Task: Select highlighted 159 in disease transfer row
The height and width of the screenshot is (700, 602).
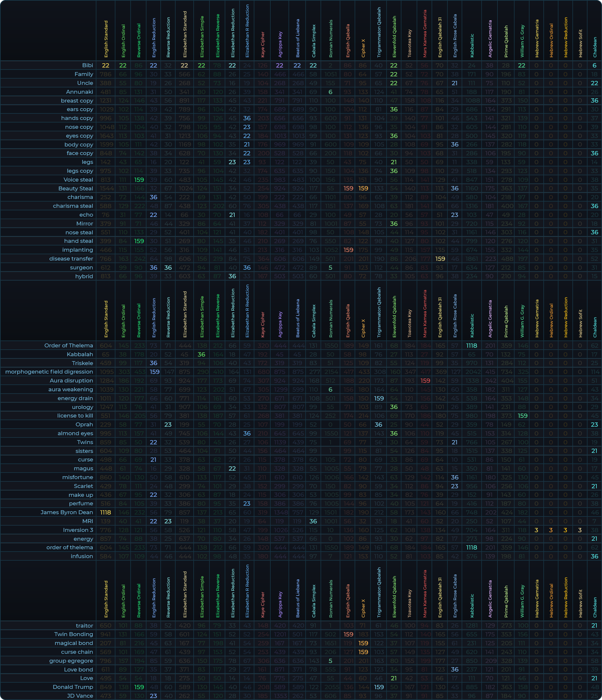Action: tap(440, 259)
